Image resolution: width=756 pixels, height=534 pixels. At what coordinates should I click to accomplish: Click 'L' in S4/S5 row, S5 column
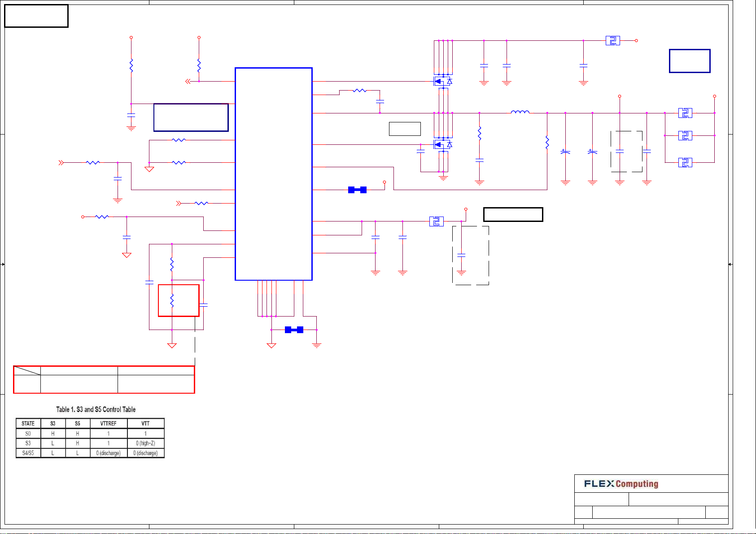click(78, 453)
